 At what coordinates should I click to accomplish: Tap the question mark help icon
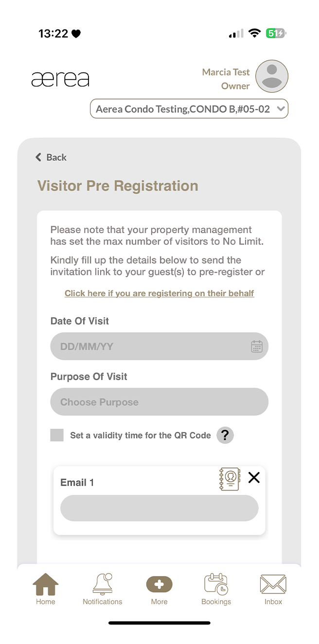coord(225,435)
